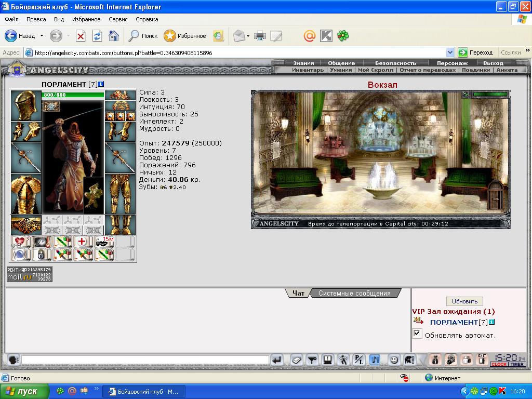
Task: Expand quick launch chevron on taskbar
Action: (96, 389)
